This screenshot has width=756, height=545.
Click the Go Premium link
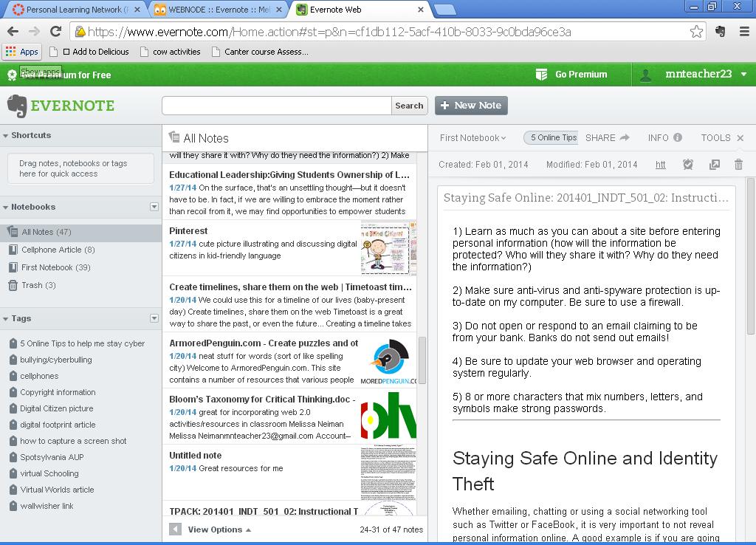[581, 75]
